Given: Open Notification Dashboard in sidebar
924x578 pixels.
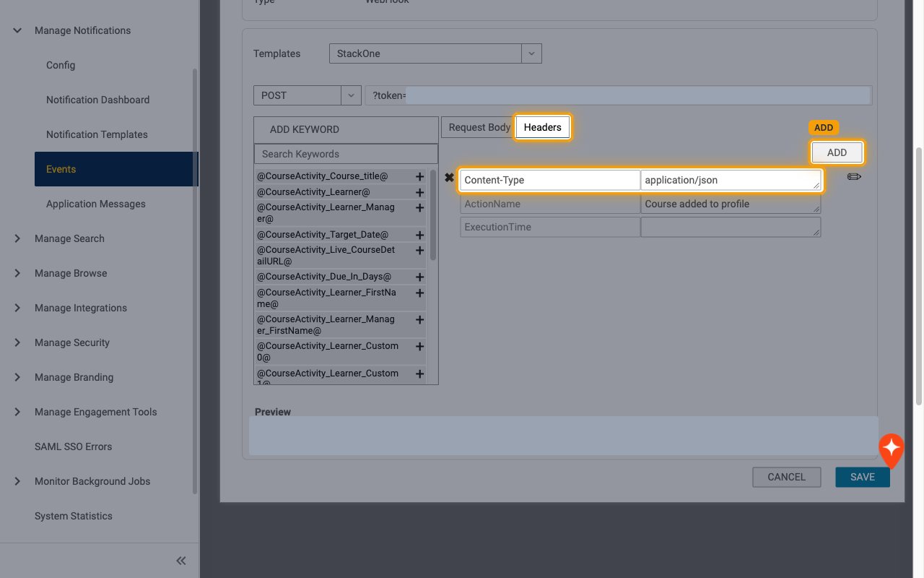Looking at the screenshot, I should pos(97,100).
